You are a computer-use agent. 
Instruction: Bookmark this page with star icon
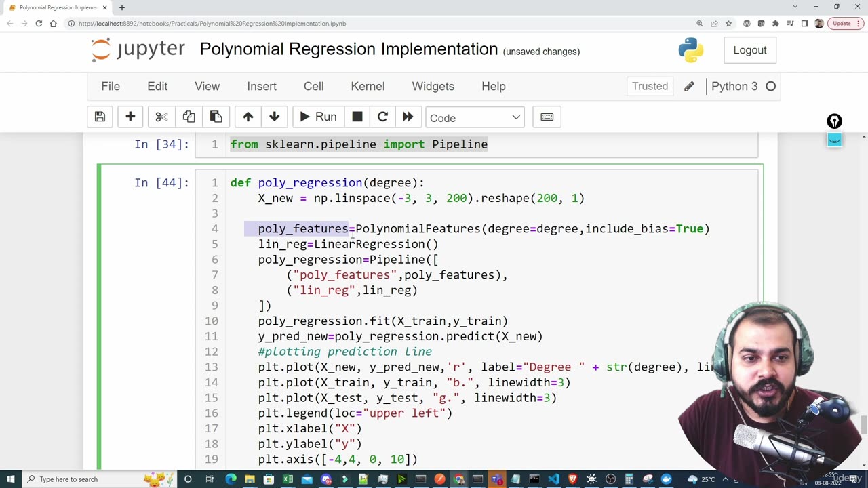(729, 23)
